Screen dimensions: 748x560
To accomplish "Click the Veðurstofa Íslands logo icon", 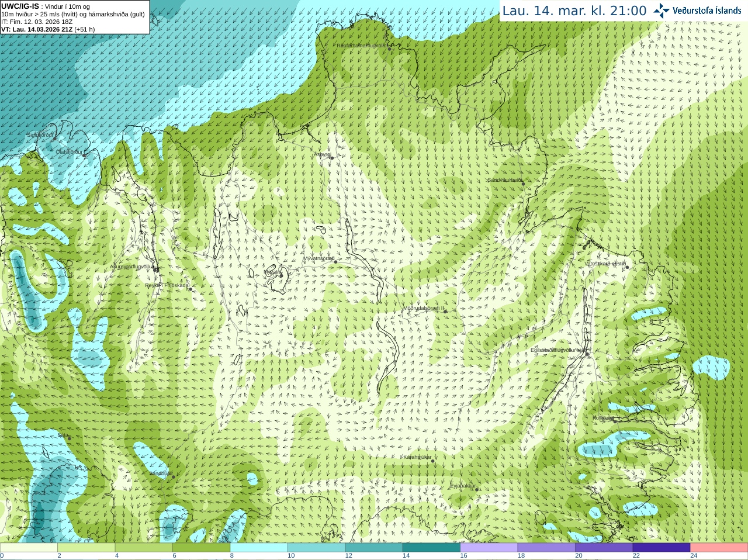I will point(662,11).
